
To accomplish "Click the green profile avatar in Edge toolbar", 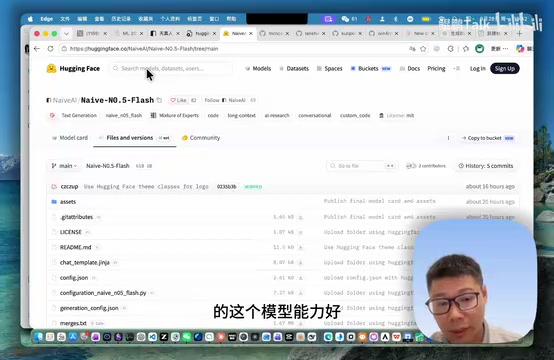I will click(x=479, y=49).
